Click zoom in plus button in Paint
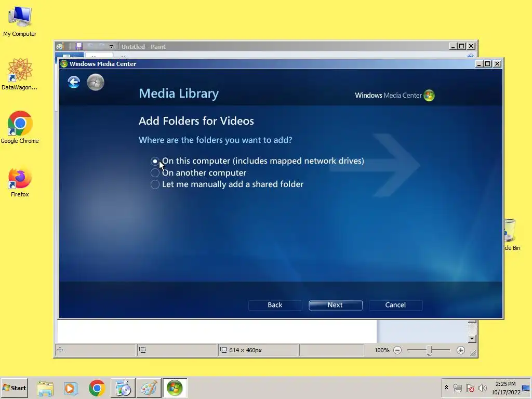Image resolution: width=532 pixels, height=399 pixels. point(460,350)
